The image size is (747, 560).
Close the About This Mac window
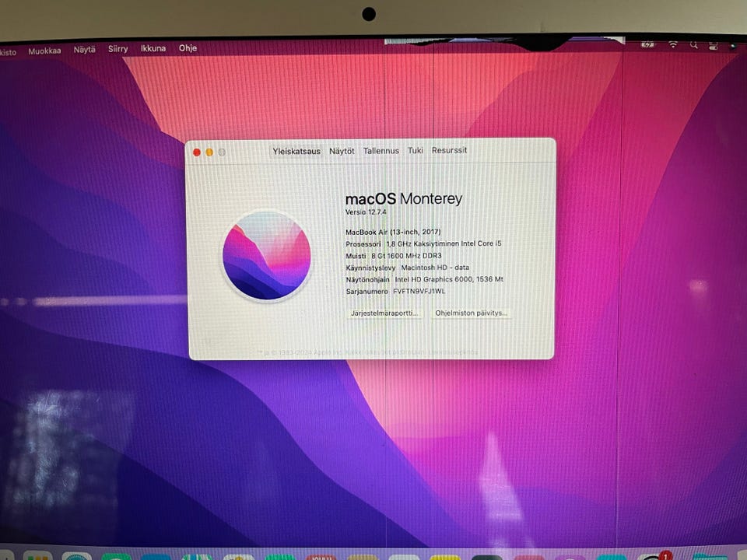pos(197,152)
